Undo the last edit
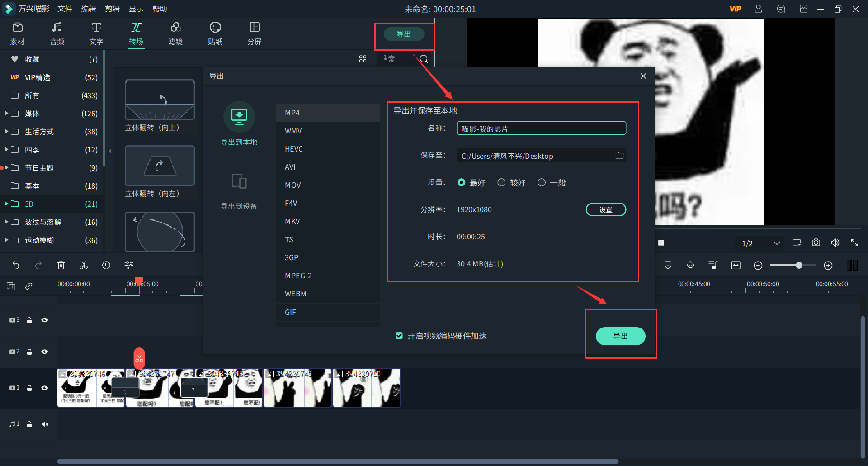Screen dimensions: 868x466 coord(16,265)
